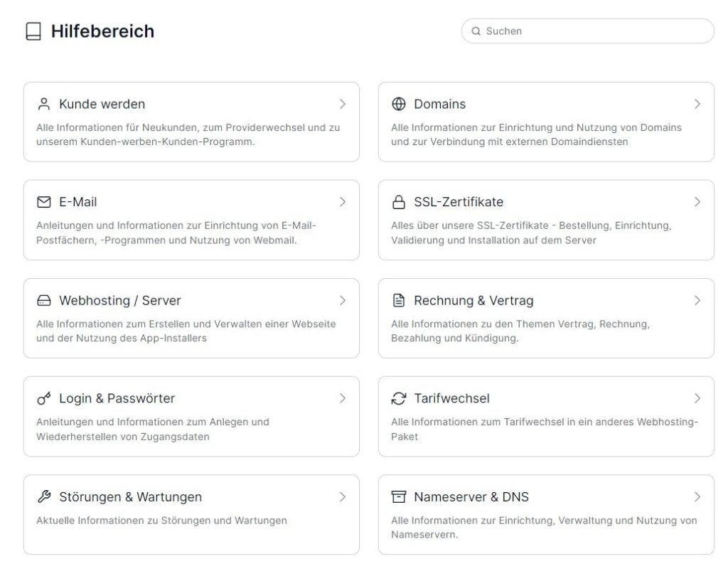Open the Rechnung & Vertrag heading
This screenshot has width=728, height=564.
[473, 301]
